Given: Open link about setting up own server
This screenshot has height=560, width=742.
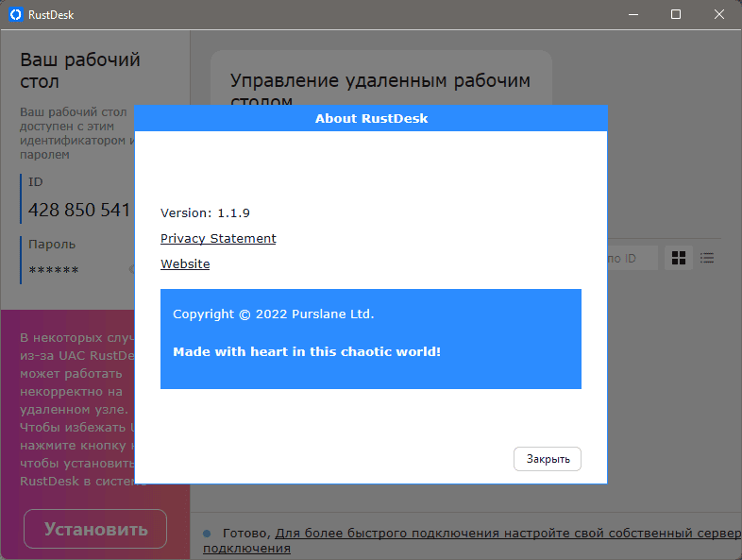Looking at the screenshot, I should (x=500, y=534).
